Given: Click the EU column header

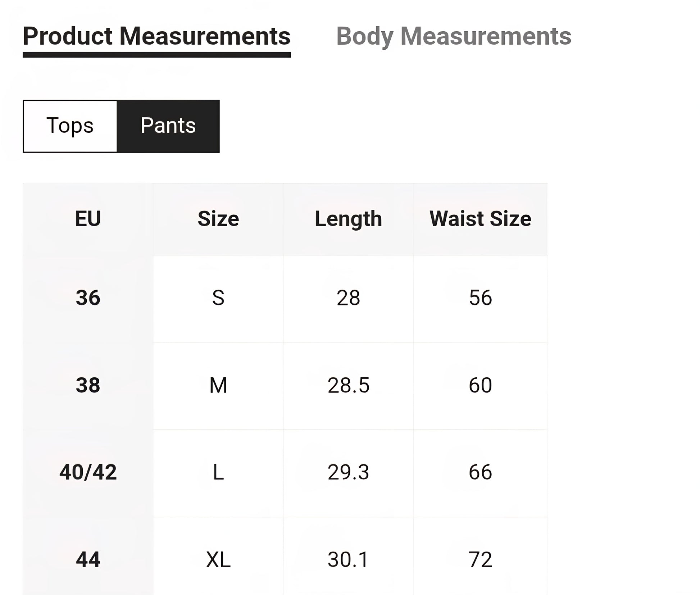Looking at the screenshot, I should click(x=88, y=219).
